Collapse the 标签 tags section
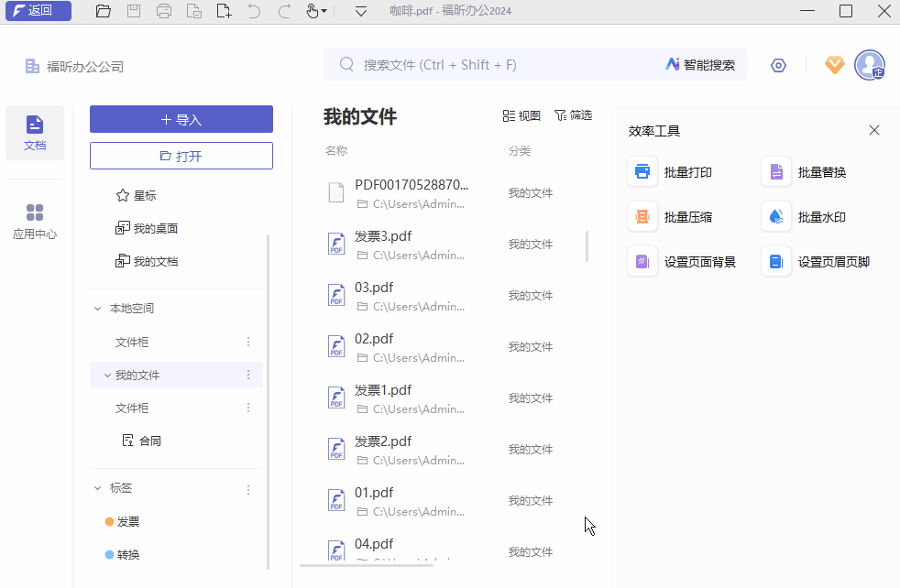The width and height of the screenshot is (900, 588). 98,488
